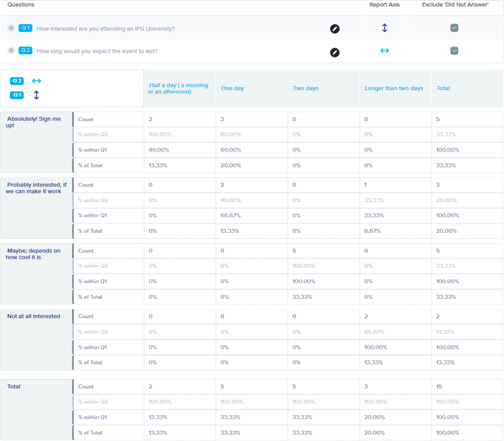Select the Q1 badge in the questions list

coord(26,29)
